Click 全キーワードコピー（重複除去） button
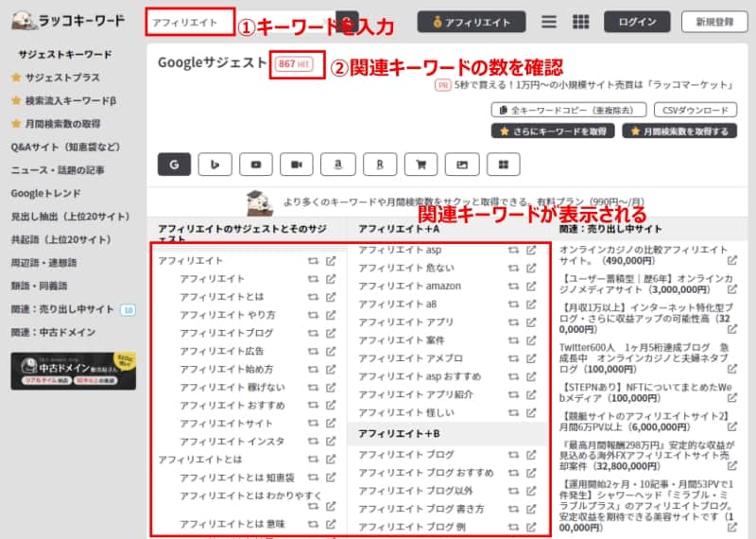756x539 pixels. [x=569, y=110]
